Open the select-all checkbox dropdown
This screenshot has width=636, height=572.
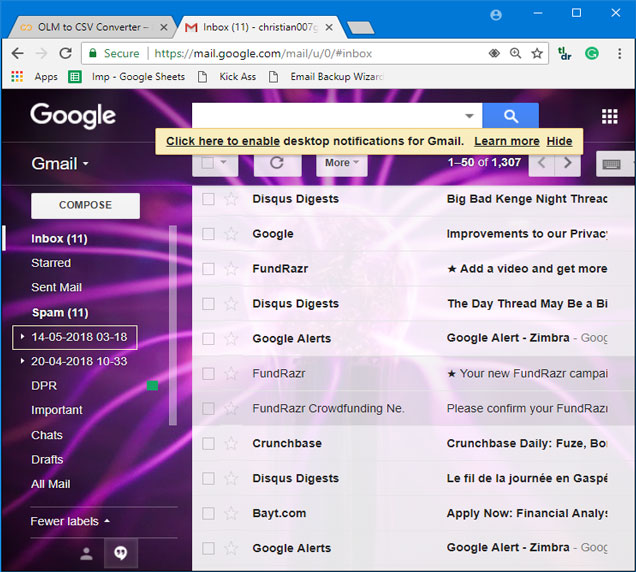click(x=223, y=162)
